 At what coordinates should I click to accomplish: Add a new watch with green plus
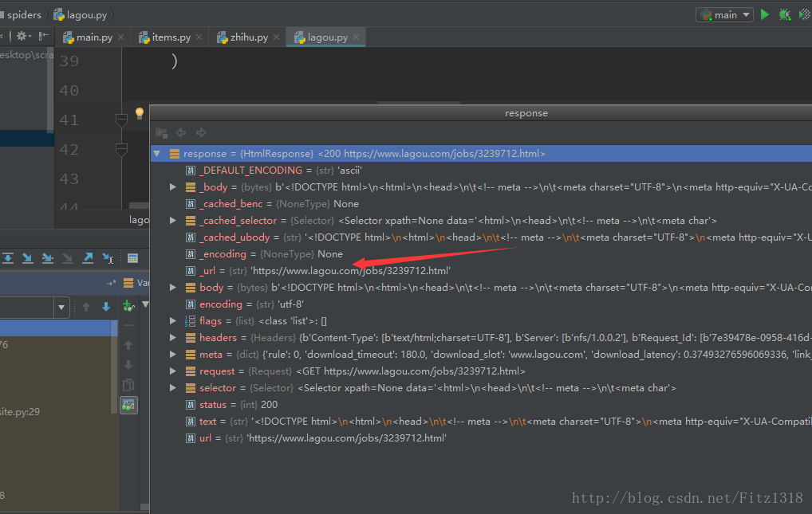pos(128,306)
